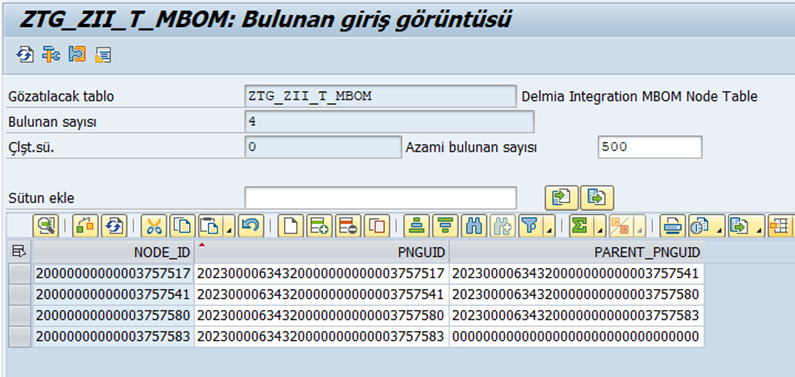This screenshot has width=795, height=377.
Task: Click the Çlşt.sü. field showing 0
Action: (x=323, y=147)
